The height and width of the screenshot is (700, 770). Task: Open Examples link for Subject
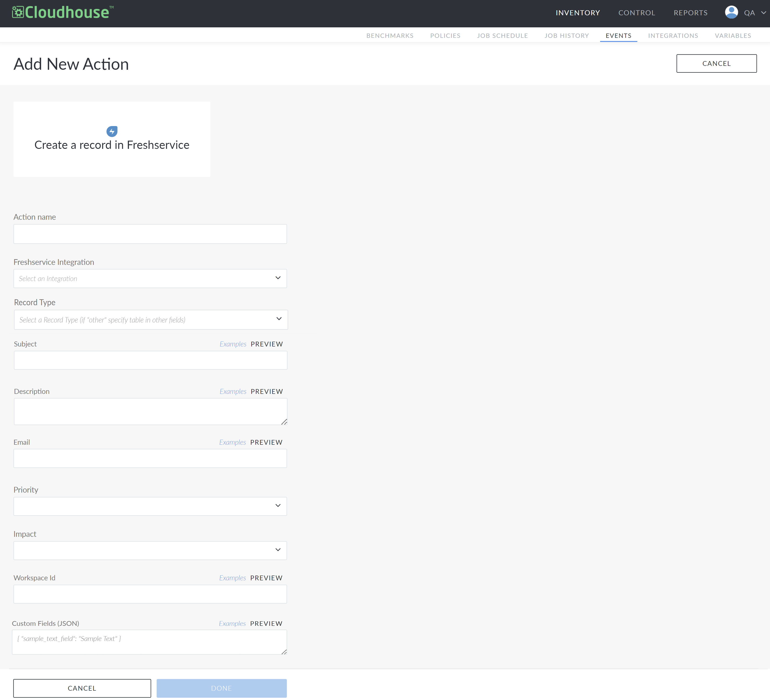pyautogui.click(x=233, y=344)
